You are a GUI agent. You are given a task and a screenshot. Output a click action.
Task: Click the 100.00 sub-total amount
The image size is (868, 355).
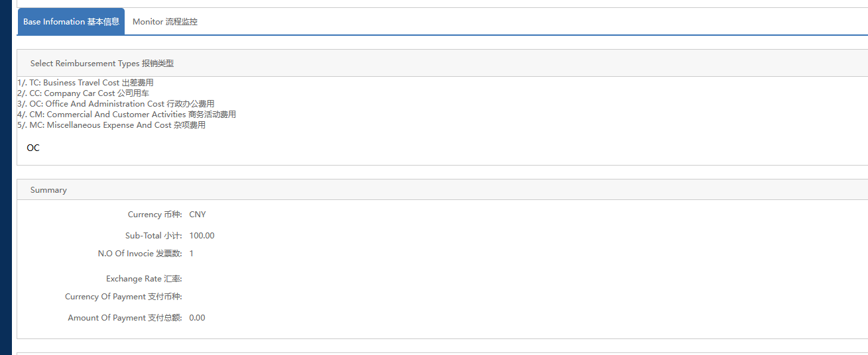202,236
